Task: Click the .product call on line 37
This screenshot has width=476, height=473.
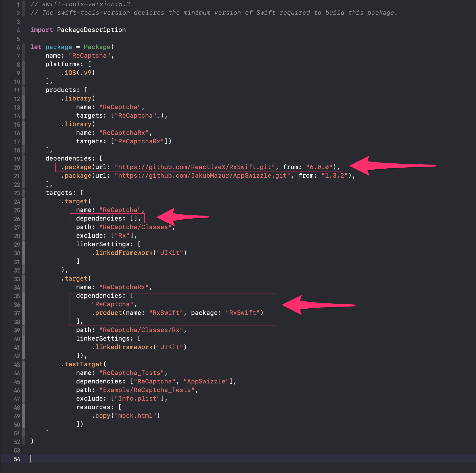Action: (108, 313)
